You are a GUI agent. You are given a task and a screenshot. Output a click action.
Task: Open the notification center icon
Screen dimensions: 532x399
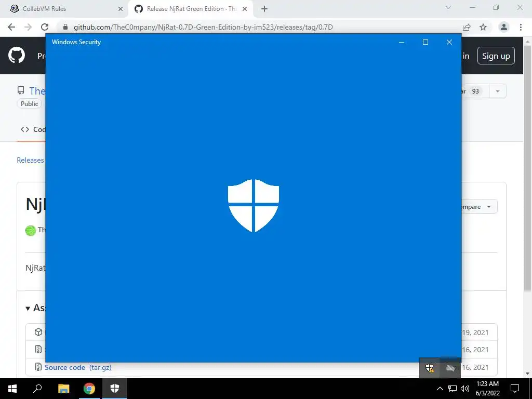(x=515, y=389)
